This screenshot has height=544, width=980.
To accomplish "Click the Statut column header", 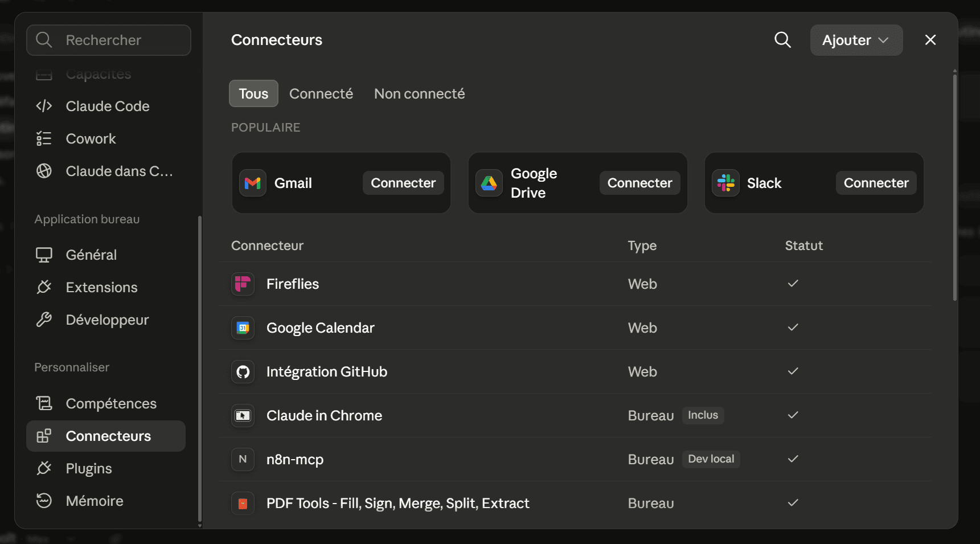I will pos(803,246).
